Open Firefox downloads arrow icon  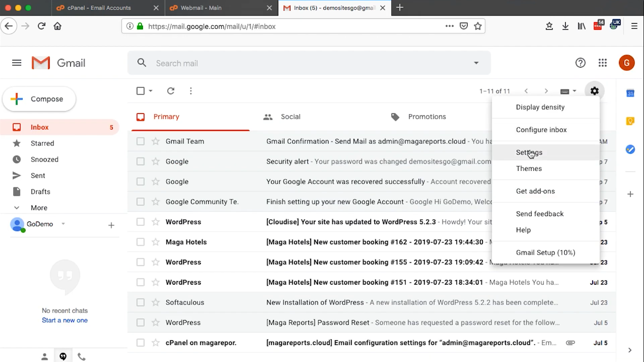point(565,26)
